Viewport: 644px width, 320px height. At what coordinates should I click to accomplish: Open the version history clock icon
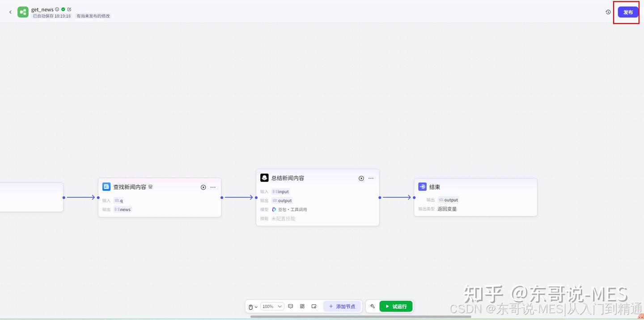tap(608, 12)
